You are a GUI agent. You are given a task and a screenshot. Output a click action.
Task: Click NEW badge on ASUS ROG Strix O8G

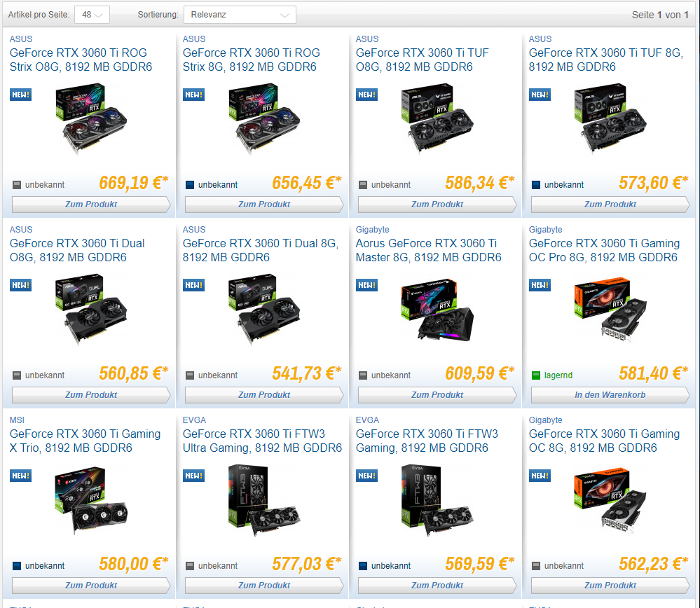[20, 95]
